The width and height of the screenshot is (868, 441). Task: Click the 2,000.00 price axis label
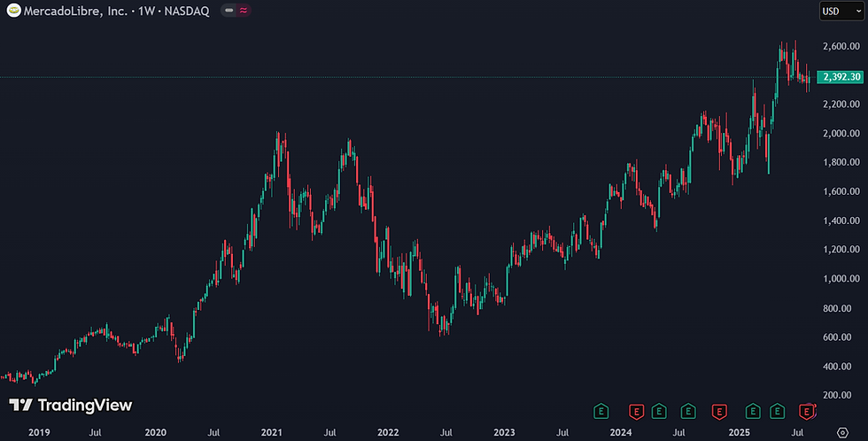click(841, 134)
